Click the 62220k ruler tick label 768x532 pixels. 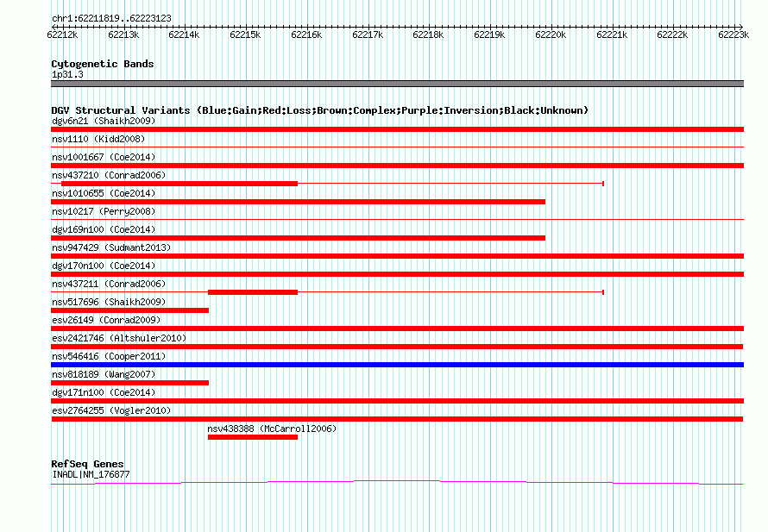pyautogui.click(x=551, y=34)
